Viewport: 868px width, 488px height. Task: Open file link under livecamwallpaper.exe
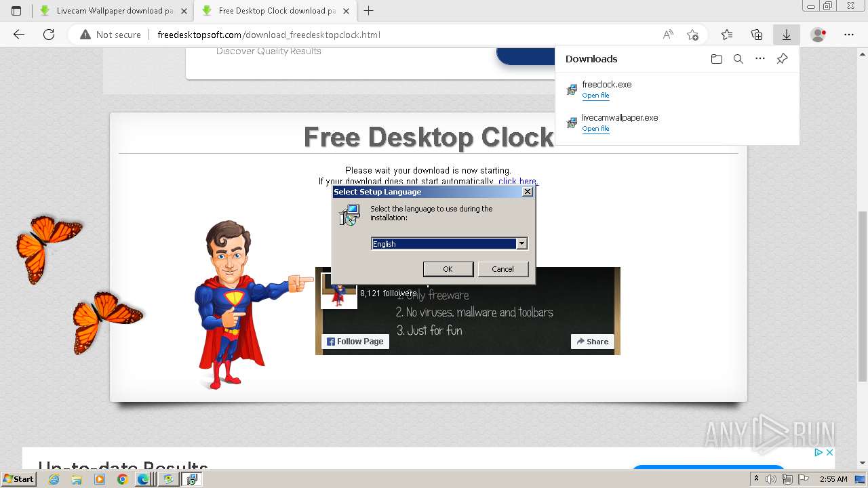click(x=595, y=129)
